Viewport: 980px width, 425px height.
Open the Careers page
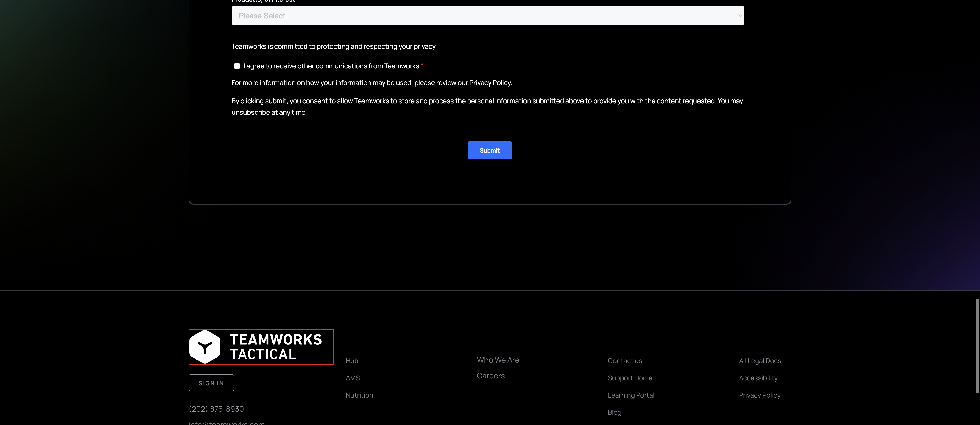coord(490,376)
